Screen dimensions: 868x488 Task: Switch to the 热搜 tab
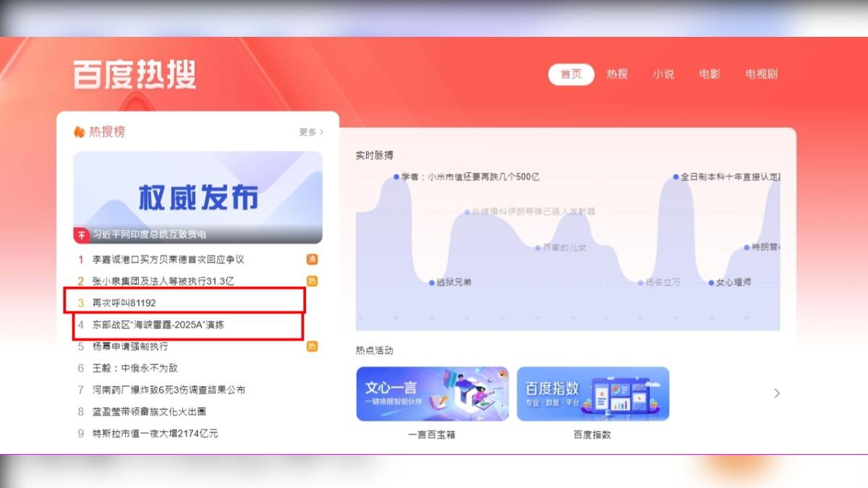617,74
